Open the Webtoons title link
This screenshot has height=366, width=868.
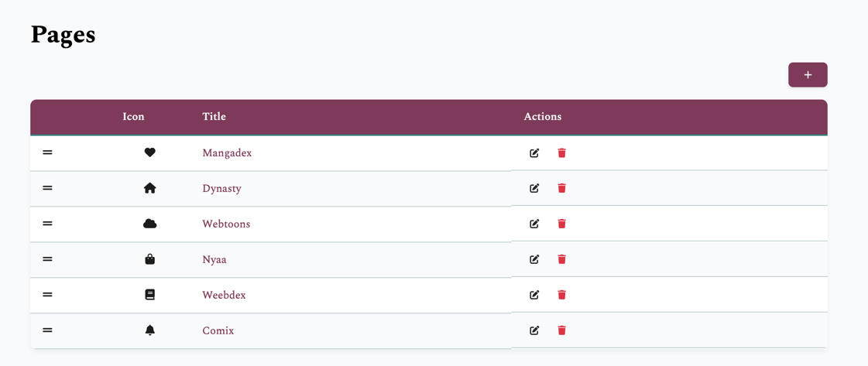click(226, 224)
